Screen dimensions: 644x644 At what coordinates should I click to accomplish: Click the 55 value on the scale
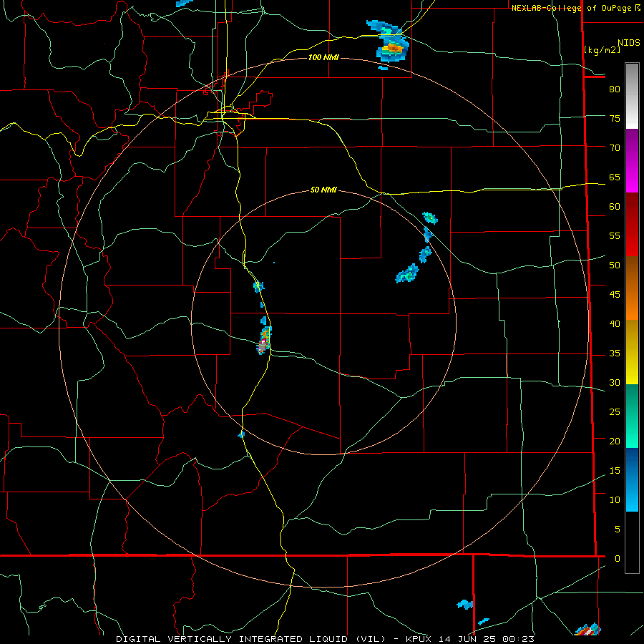click(615, 235)
